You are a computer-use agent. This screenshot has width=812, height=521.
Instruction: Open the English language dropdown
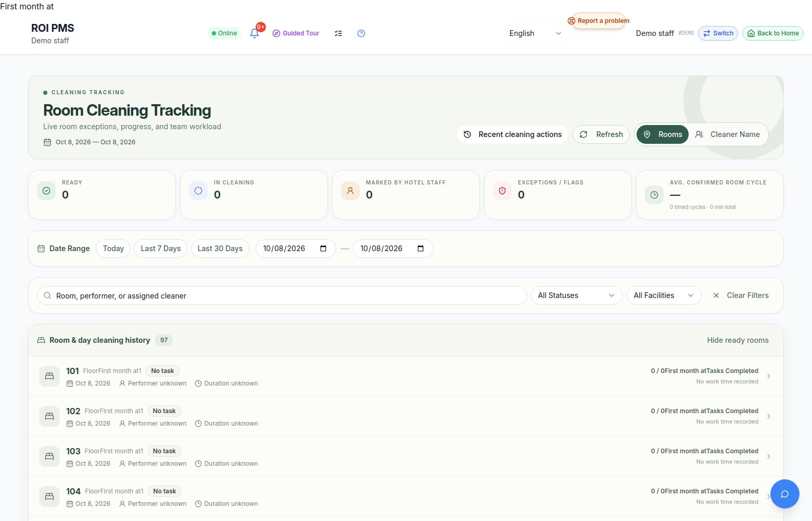click(535, 33)
